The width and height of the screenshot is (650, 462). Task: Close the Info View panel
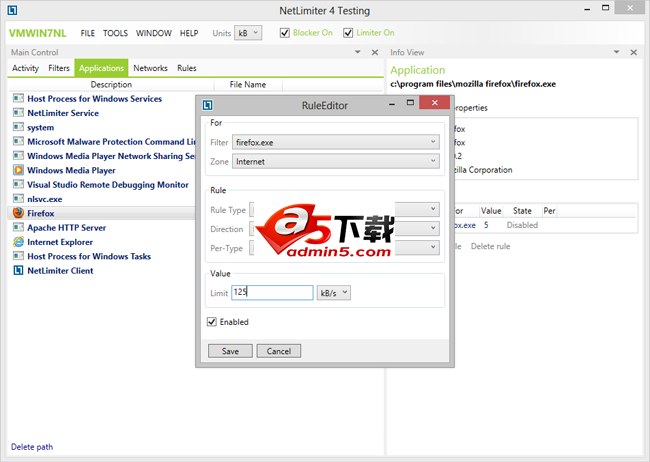click(x=633, y=52)
